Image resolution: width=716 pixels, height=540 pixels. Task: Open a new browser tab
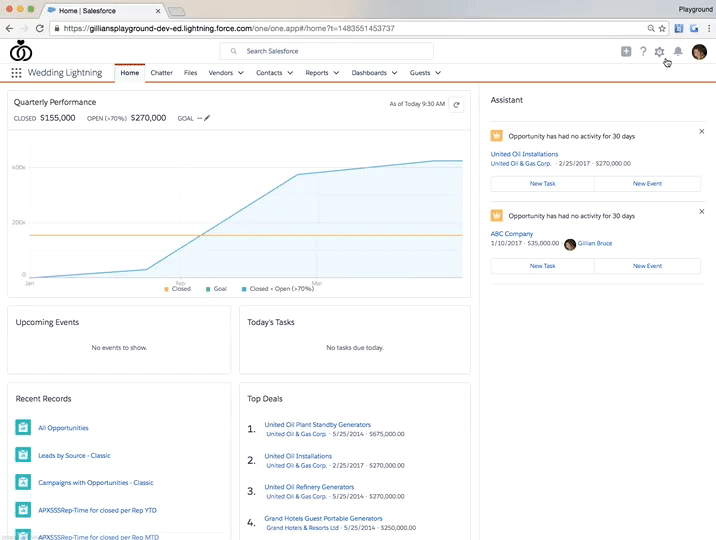click(x=176, y=11)
